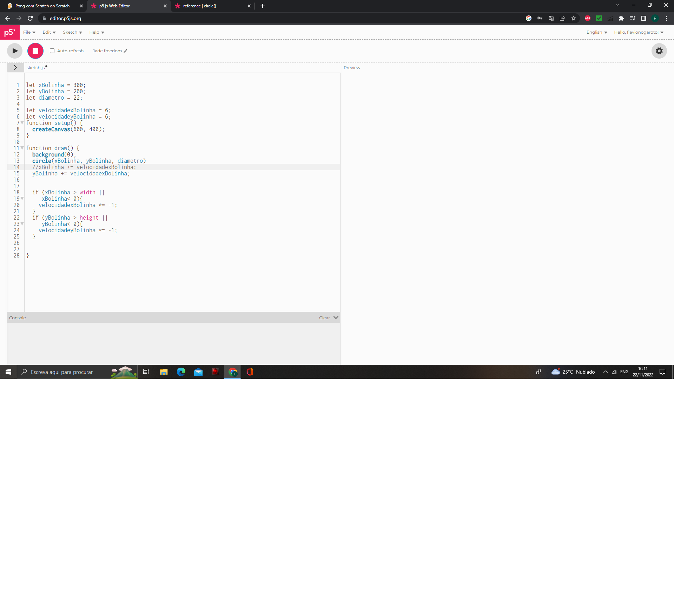This screenshot has width=674, height=616.
Task: Close the p5.js Web Editor tab
Action: tap(165, 6)
